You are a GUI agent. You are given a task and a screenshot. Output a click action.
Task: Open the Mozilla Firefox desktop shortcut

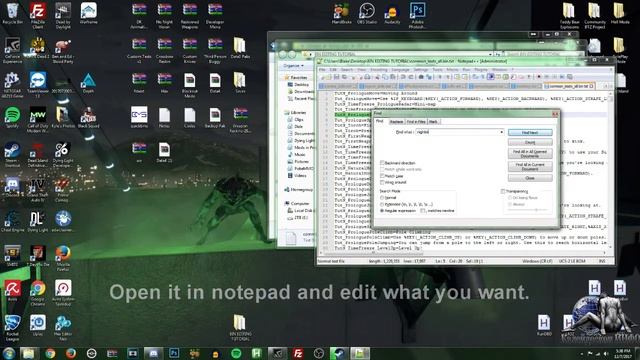tap(63, 258)
